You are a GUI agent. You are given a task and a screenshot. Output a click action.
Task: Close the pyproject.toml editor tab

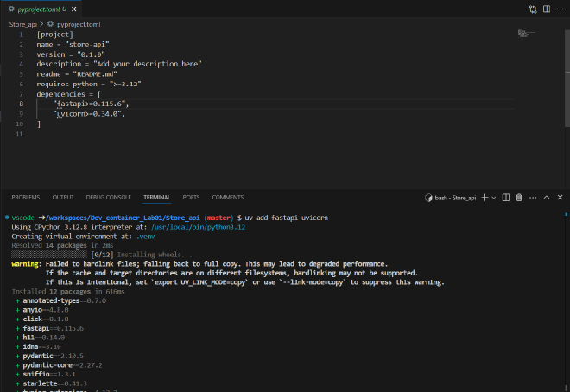click(x=73, y=9)
